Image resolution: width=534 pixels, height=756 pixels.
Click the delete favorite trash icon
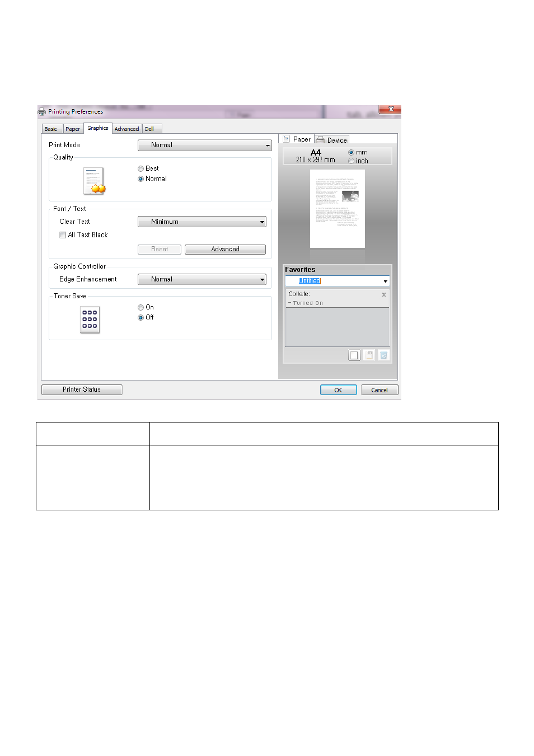[383, 355]
